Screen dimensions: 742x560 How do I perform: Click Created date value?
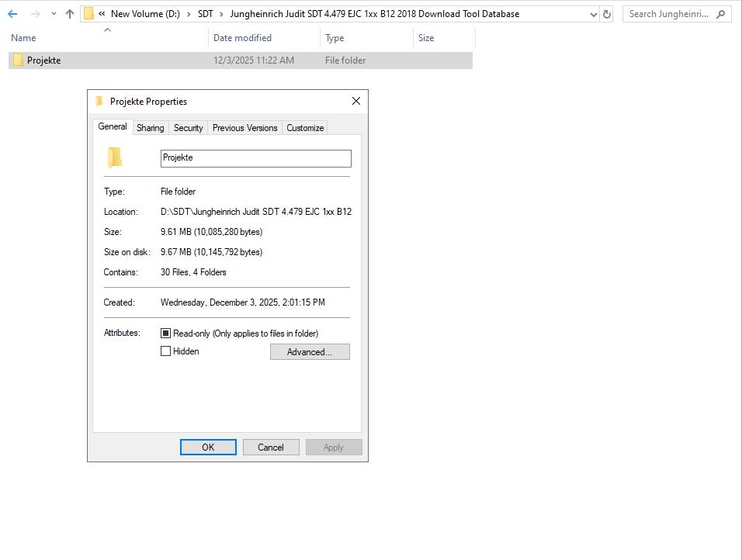point(243,302)
